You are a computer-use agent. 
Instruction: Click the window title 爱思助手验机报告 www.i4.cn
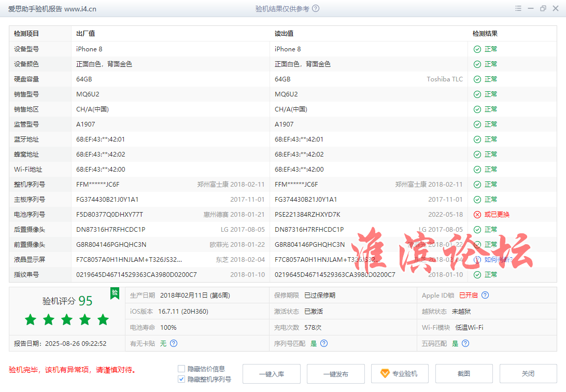pyautogui.click(x=52, y=9)
